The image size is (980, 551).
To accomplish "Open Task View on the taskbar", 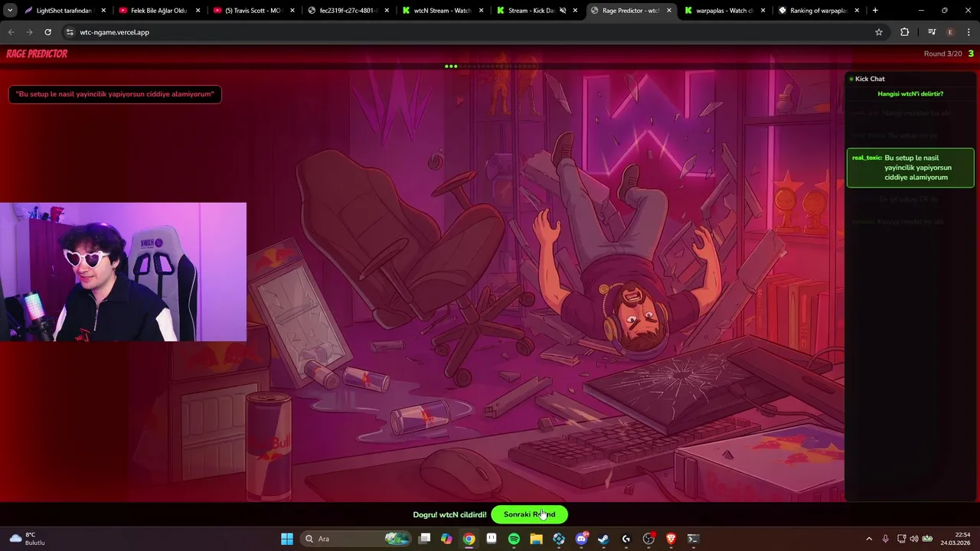I will (x=425, y=539).
